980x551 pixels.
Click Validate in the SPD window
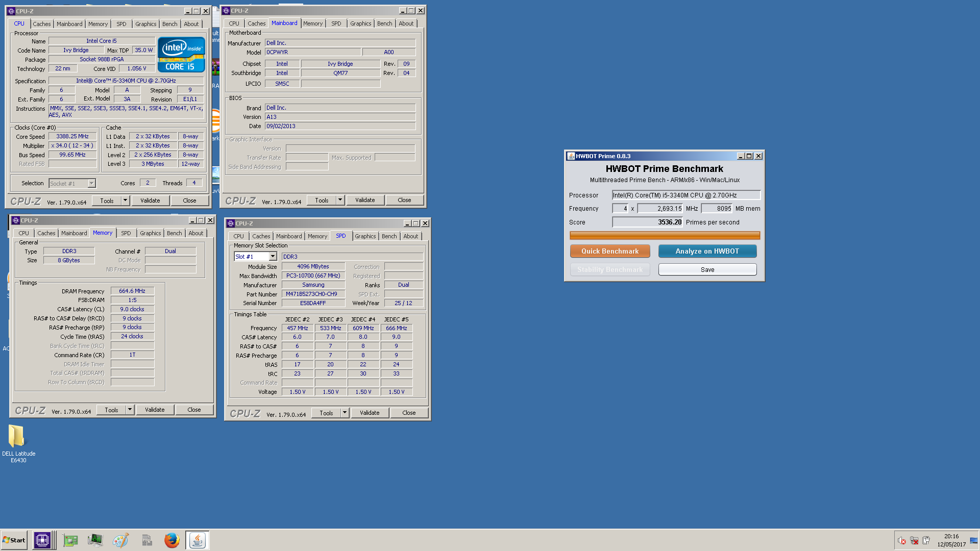pyautogui.click(x=370, y=413)
